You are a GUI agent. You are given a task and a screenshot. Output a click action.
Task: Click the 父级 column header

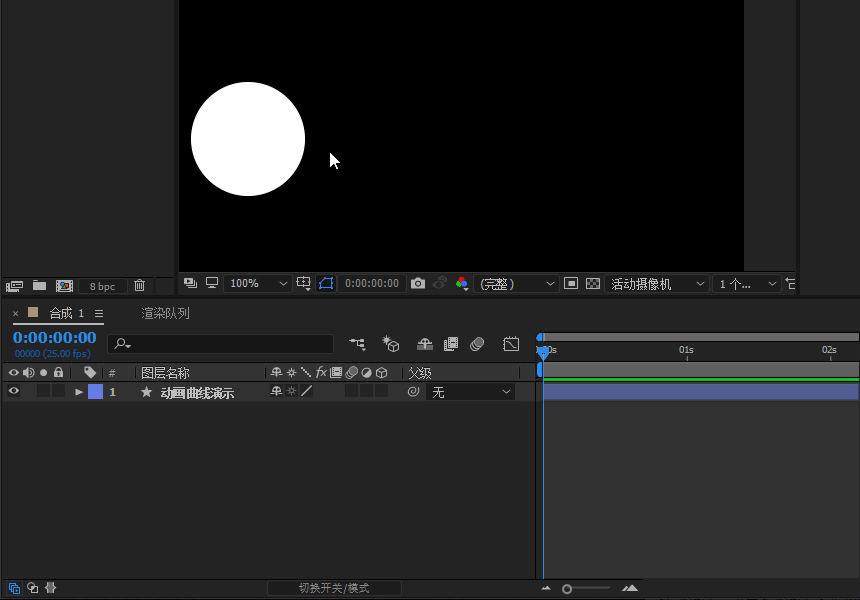click(420, 373)
